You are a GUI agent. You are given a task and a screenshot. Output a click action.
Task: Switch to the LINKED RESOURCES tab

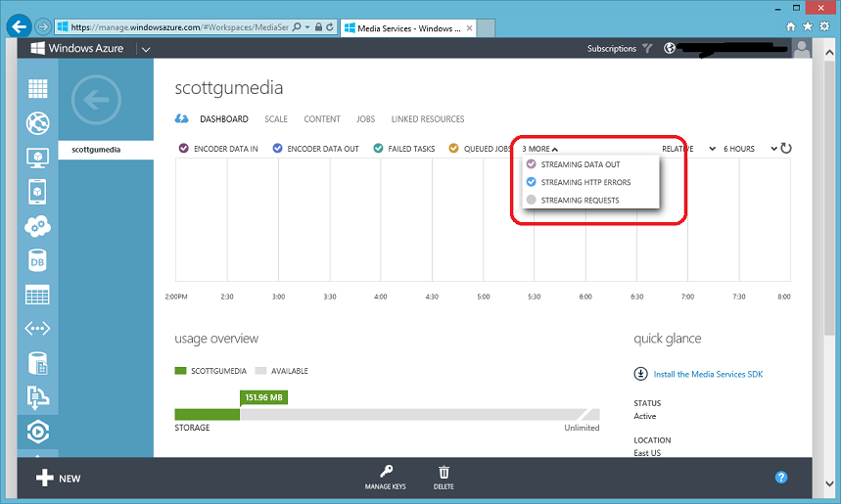(428, 119)
